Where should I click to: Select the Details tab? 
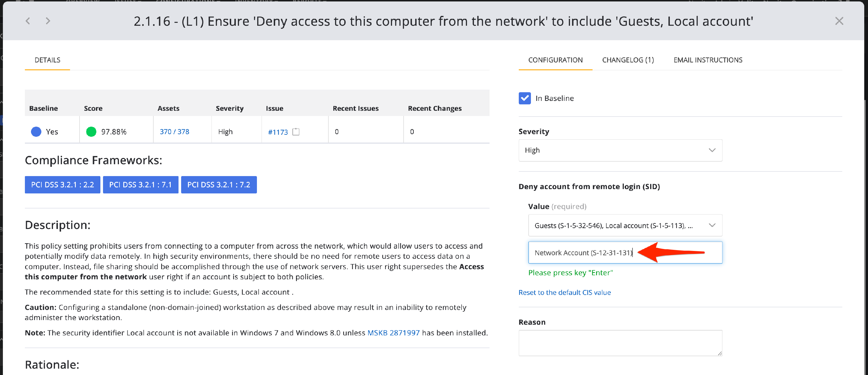coord(47,60)
